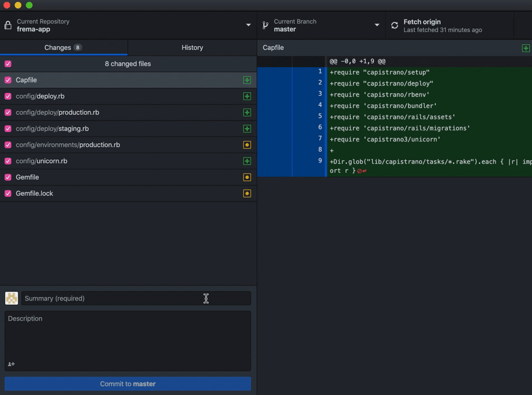Click the added status icon for config/unicorn.rb
The height and width of the screenshot is (395, 532).
[247, 161]
